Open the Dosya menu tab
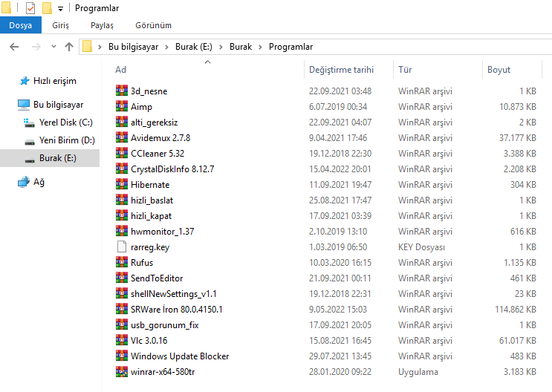Screen dimensions: 552x392 click(x=20, y=25)
